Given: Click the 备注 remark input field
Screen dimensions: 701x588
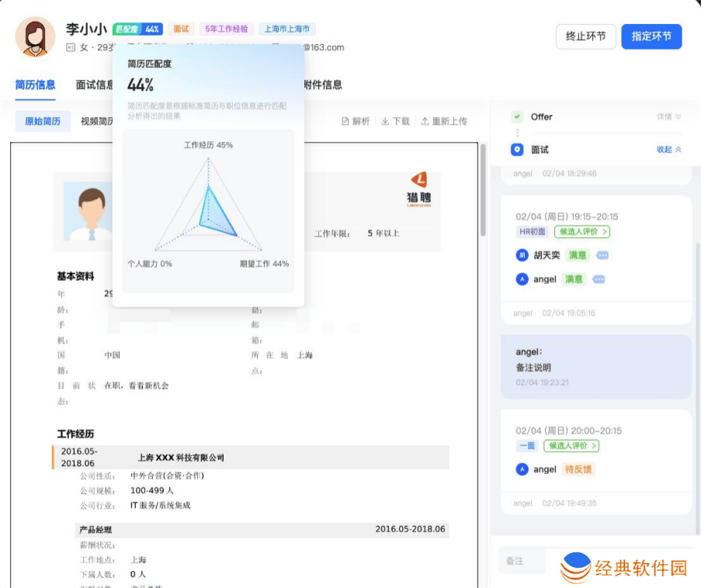Looking at the screenshot, I should tap(528, 561).
